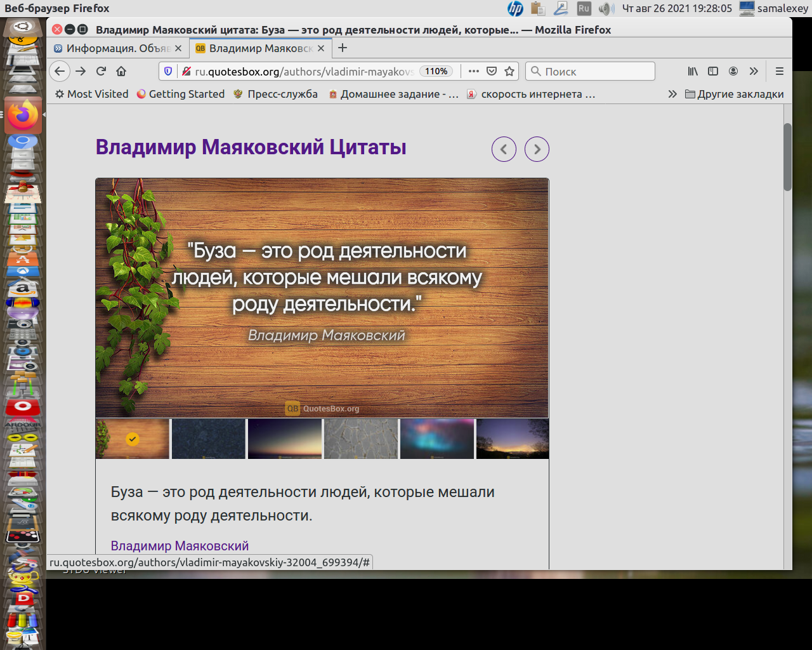This screenshot has width=812, height=650.
Task: Switch keyboard layout with Ru indicator
Action: click(x=584, y=8)
